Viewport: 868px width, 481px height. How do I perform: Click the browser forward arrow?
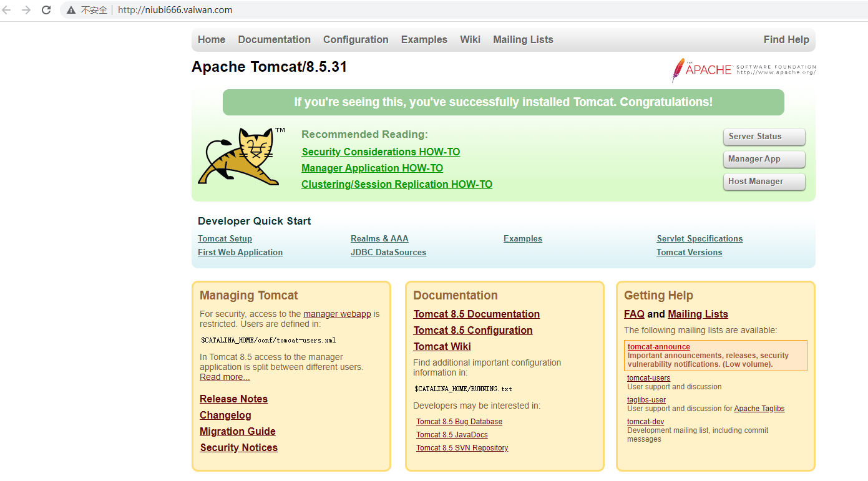click(26, 10)
